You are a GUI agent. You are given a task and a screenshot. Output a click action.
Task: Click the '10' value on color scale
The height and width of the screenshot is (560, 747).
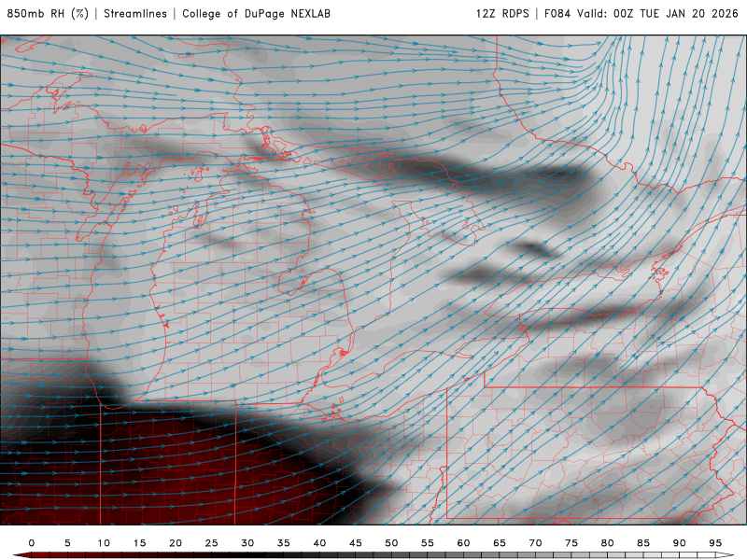pyautogui.click(x=104, y=543)
